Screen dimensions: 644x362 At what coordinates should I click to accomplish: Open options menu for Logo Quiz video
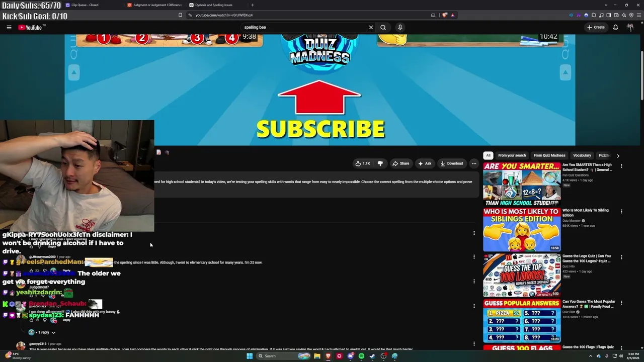point(621,257)
